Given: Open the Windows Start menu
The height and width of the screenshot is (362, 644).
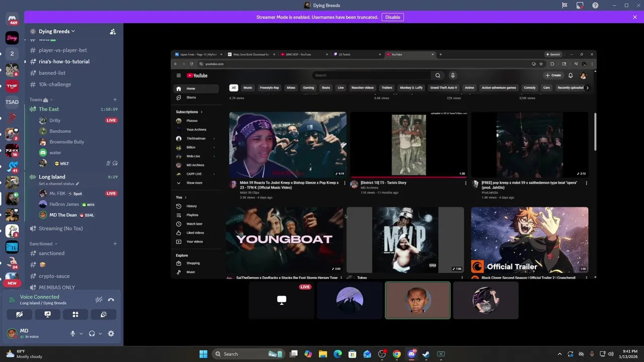Looking at the screenshot, I should tap(203, 354).
